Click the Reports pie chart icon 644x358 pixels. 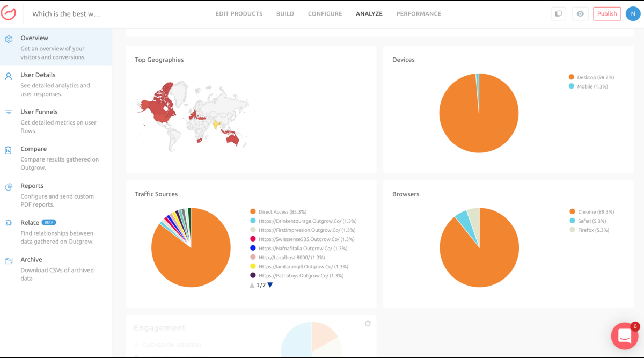coord(9,187)
